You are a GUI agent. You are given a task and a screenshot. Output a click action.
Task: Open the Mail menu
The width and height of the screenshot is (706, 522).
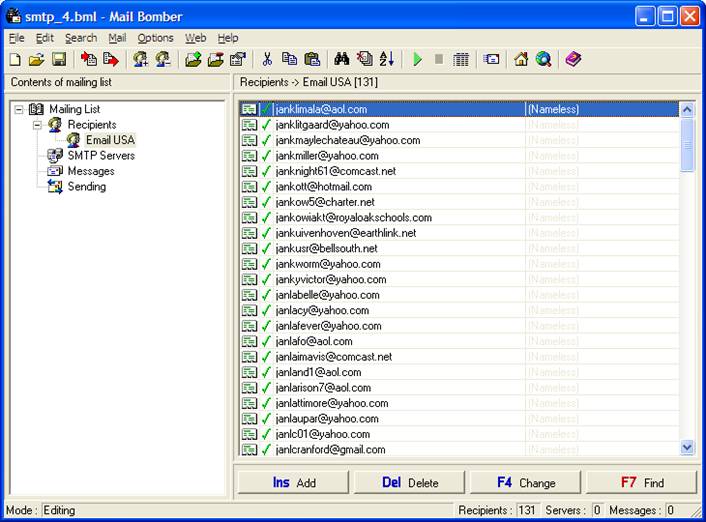point(117,38)
